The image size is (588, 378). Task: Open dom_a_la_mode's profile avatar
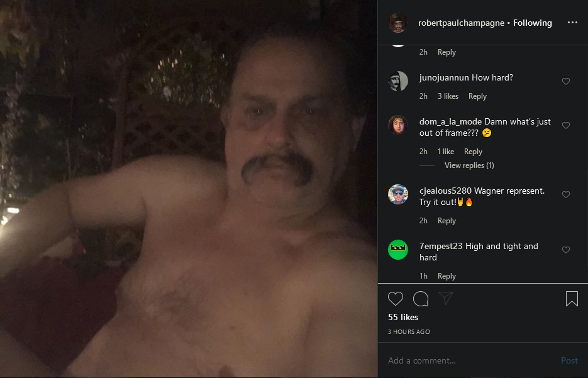(398, 125)
